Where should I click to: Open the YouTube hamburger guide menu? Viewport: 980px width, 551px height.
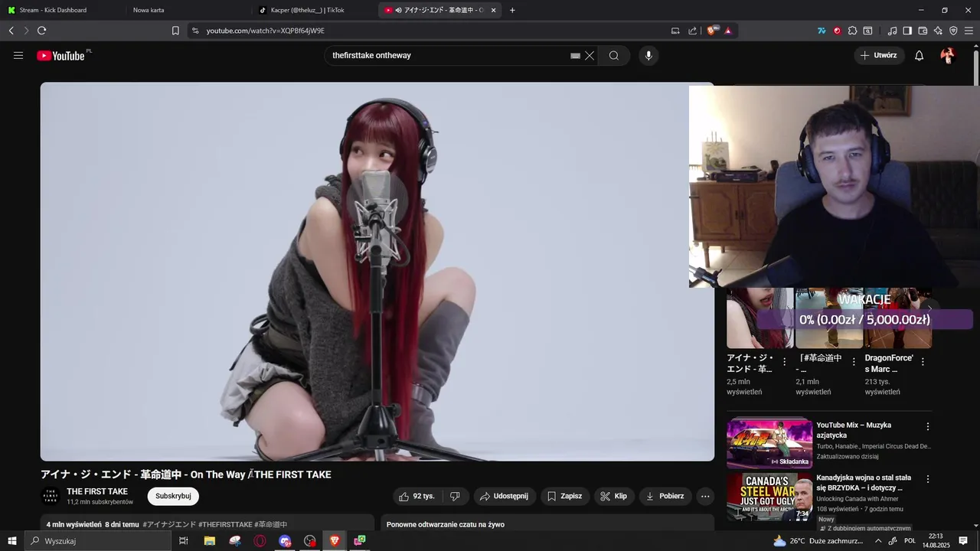[18, 55]
